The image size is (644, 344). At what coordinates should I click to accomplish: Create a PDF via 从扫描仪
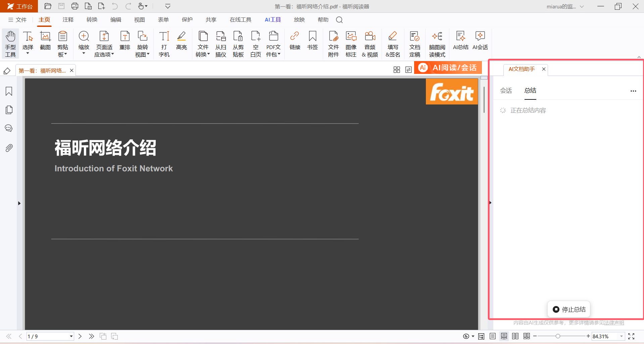tap(221, 44)
